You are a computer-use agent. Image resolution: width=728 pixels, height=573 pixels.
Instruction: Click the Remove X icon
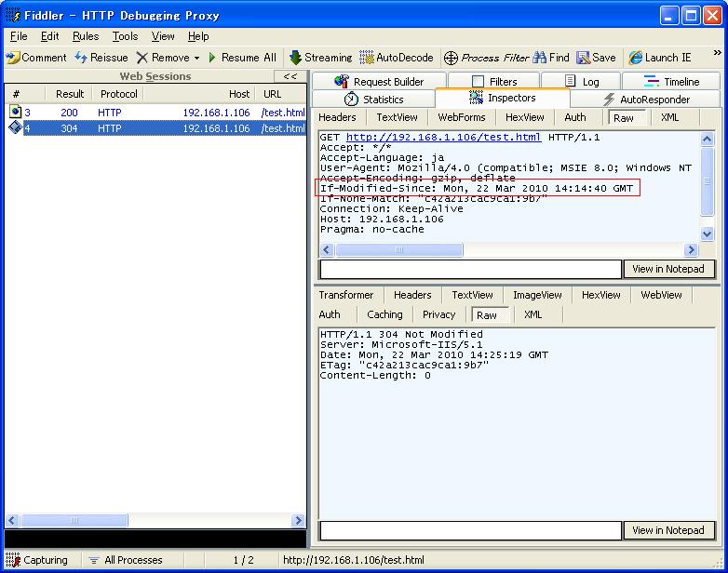pyautogui.click(x=142, y=58)
